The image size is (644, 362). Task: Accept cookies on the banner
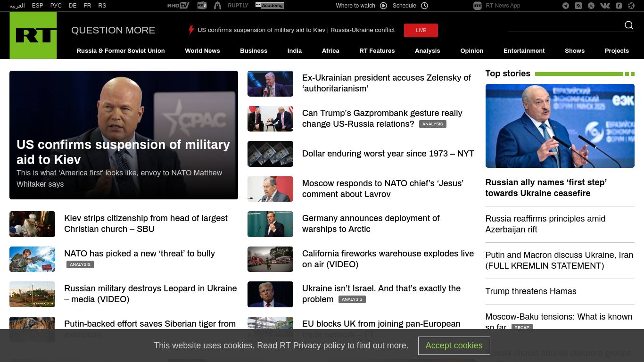click(454, 346)
